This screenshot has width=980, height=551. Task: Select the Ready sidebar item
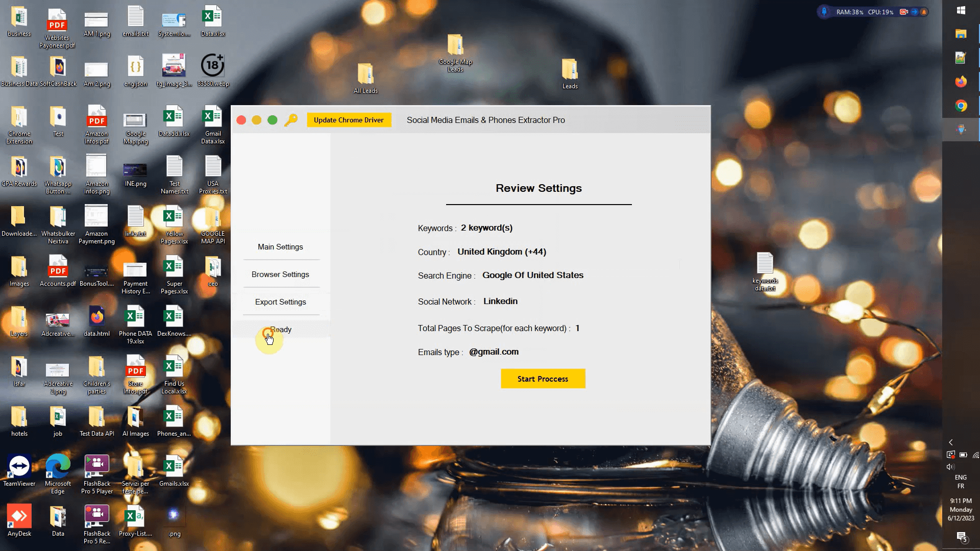click(x=280, y=330)
